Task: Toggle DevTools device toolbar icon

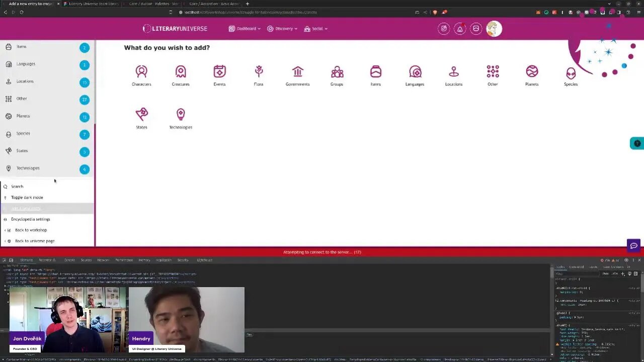Action: click(11, 260)
